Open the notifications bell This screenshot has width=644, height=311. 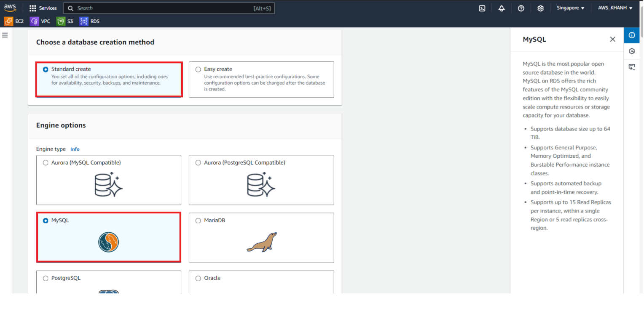coord(502,8)
